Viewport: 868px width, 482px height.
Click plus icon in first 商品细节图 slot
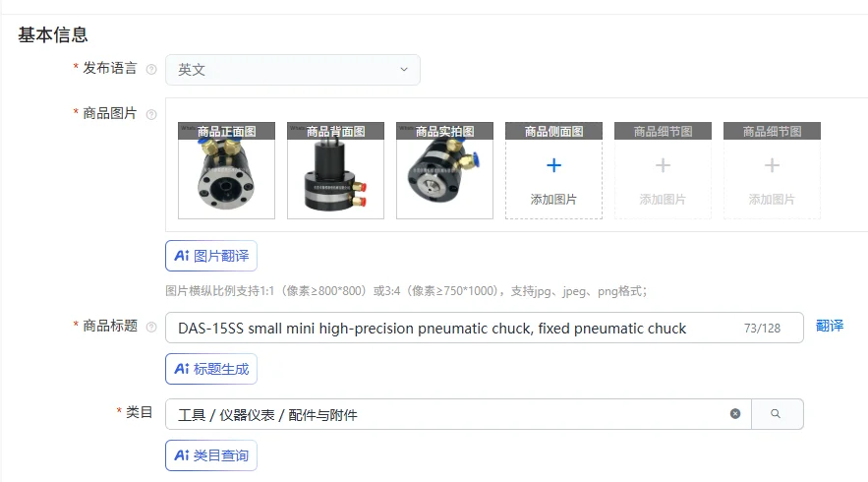click(x=663, y=165)
